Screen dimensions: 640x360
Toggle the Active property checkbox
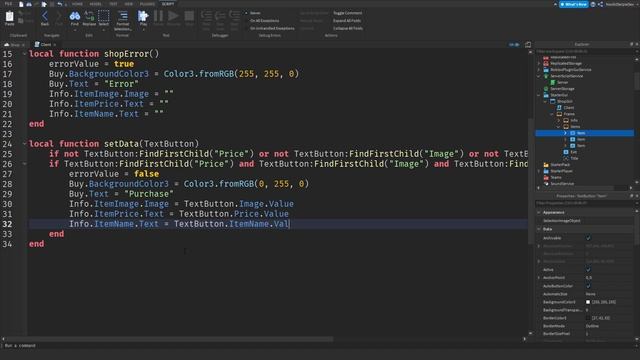(x=588, y=269)
